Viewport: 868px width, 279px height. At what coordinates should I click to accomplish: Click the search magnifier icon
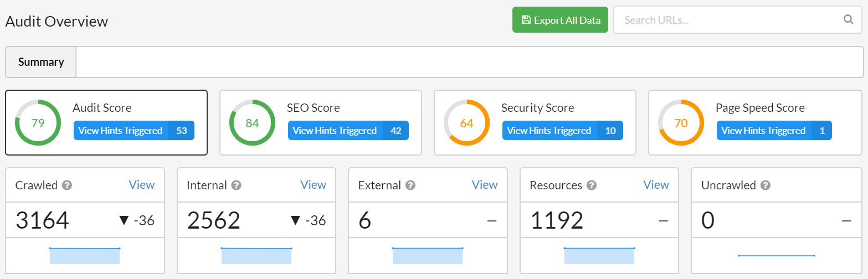point(848,20)
